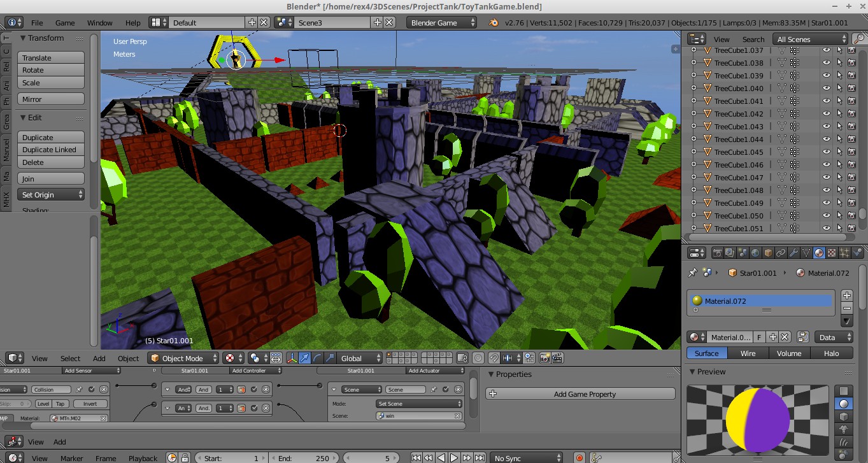Screen dimensions: 868x463
Task: Toggle the Collision sensor active checkbox
Action: coord(92,389)
